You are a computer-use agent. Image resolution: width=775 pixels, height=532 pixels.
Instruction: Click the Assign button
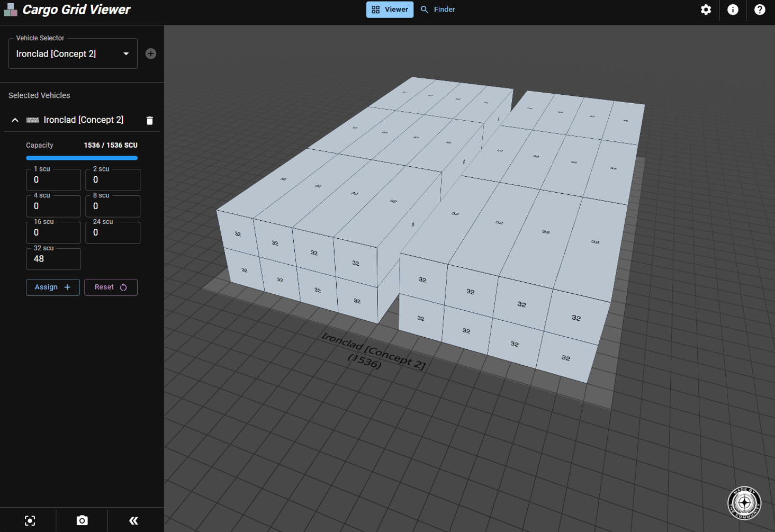click(53, 287)
